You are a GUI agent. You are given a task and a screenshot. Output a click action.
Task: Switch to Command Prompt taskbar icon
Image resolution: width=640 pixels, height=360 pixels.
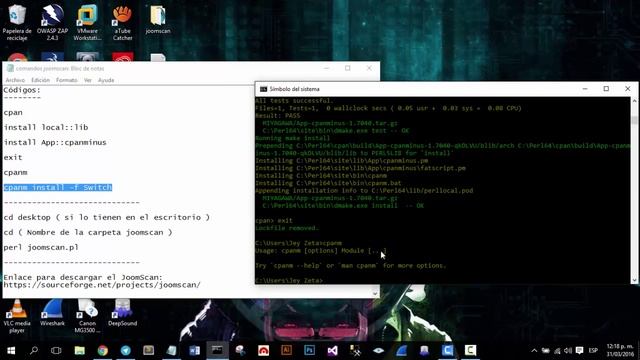[217, 350]
